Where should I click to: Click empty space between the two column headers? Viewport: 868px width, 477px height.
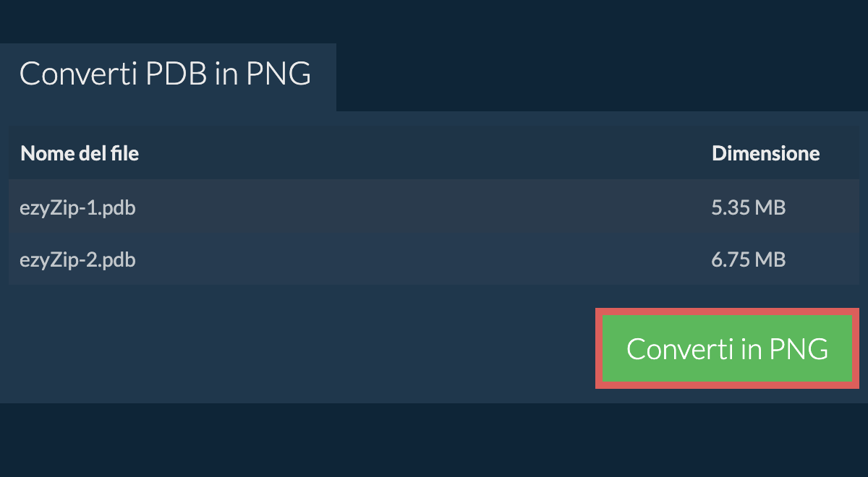420,153
